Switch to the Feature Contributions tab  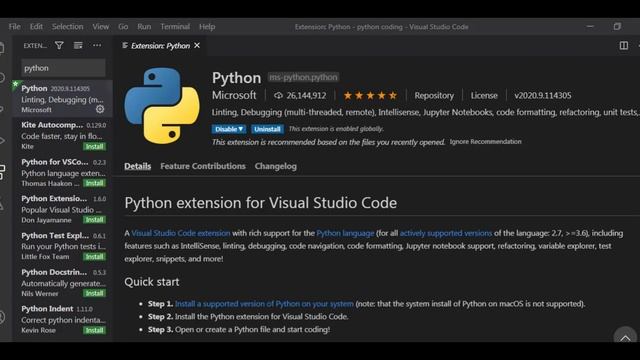203,166
